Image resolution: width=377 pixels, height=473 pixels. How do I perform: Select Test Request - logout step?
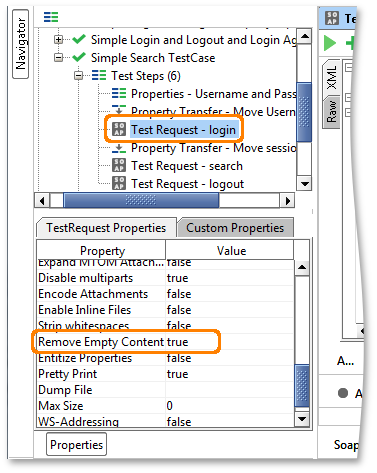pyautogui.click(x=187, y=184)
